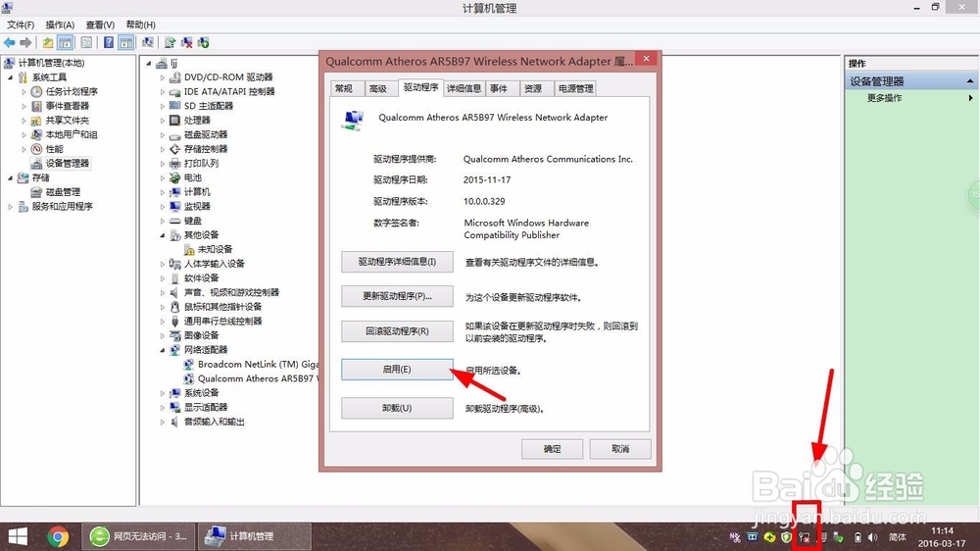Expand the 处理器 device category

pyautogui.click(x=163, y=121)
